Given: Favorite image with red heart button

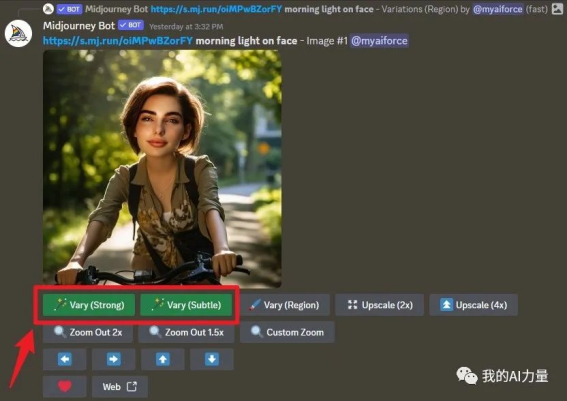Looking at the screenshot, I should [65, 387].
